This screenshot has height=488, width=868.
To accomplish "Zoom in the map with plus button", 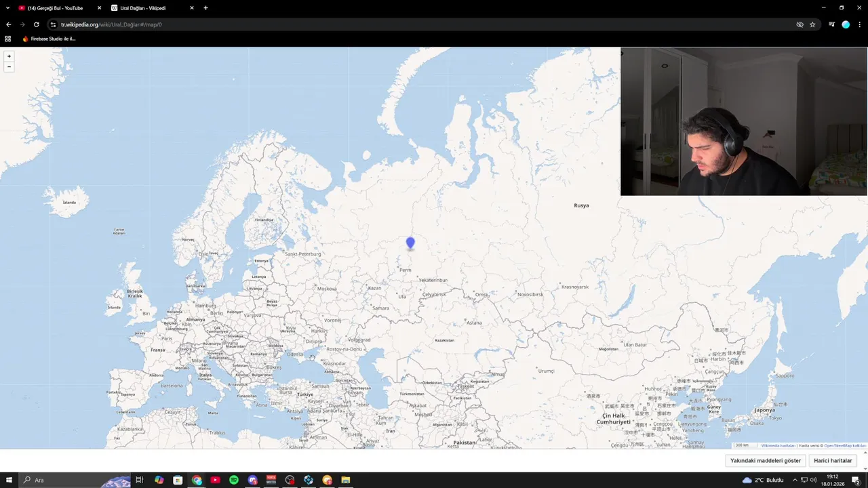I will point(9,56).
